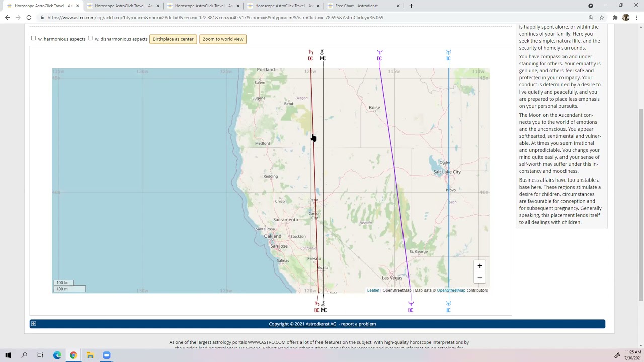Click Las Vegas on the map
The height and width of the screenshot is (362, 644).
[x=392, y=278]
